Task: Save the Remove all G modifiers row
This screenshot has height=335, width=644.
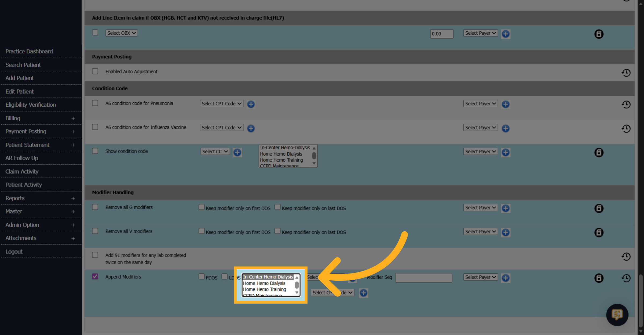Action: tap(599, 208)
